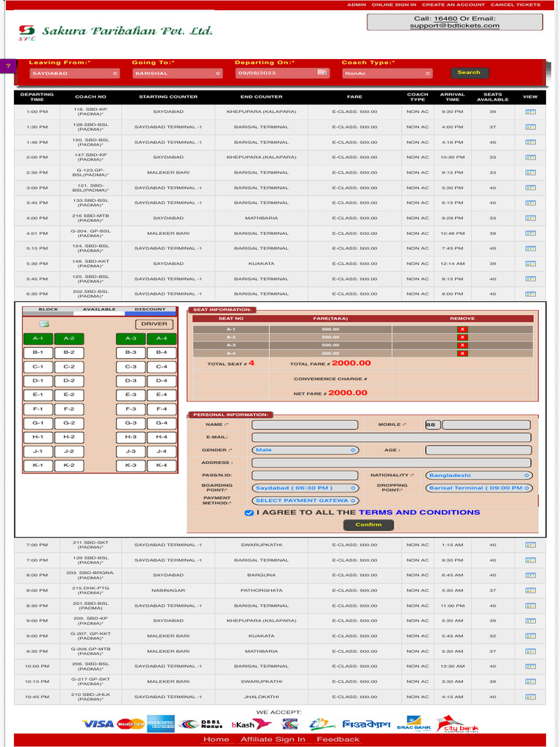Click the Search button

point(469,73)
